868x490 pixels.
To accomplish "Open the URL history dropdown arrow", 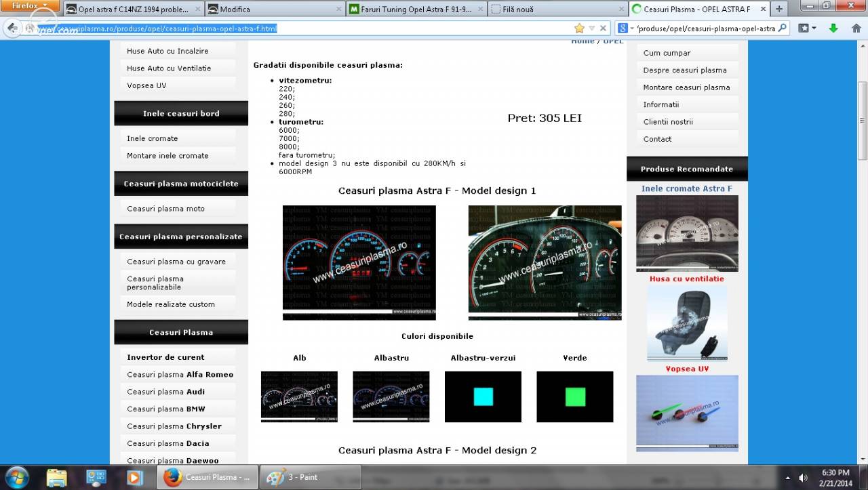I will (592, 28).
